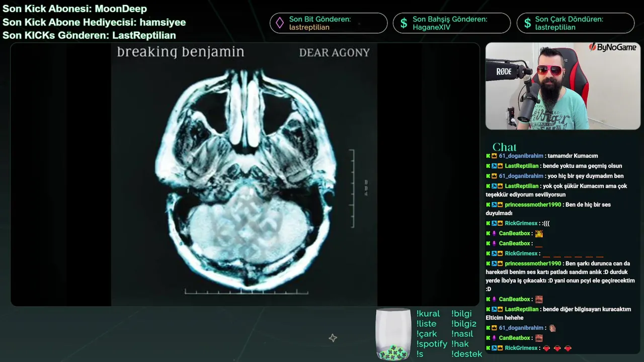Click the glass jar with green items

393,334
